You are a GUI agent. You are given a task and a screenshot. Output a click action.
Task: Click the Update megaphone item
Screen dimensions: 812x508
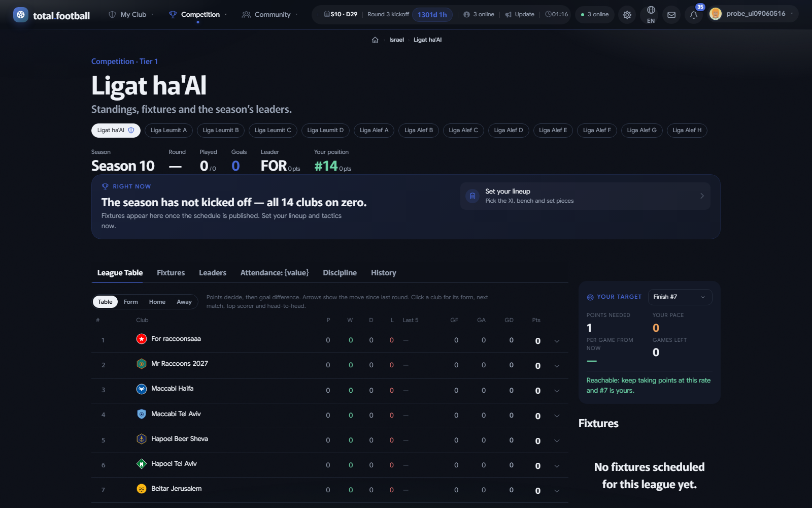point(520,15)
